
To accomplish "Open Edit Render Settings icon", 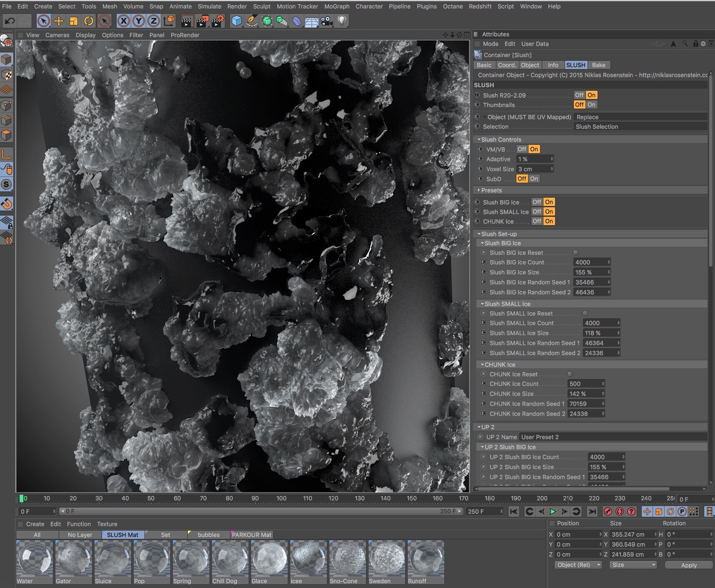I will [217, 21].
